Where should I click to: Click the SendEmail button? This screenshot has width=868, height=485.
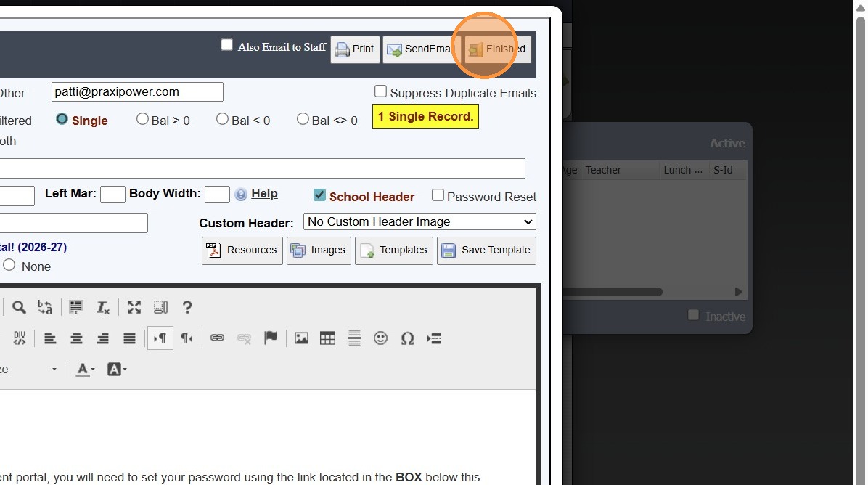click(x=421, y=49)
